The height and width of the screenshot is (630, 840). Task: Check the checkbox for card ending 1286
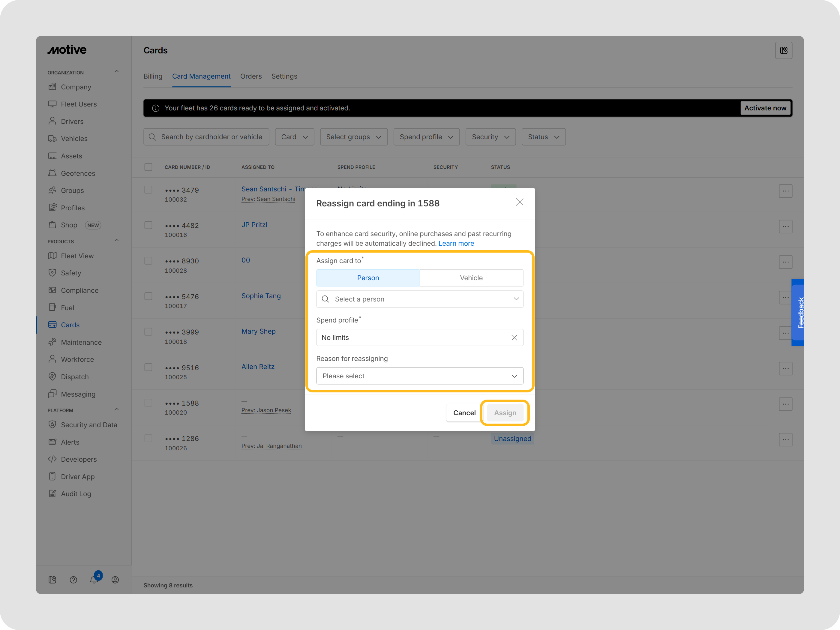pos(148,438)
